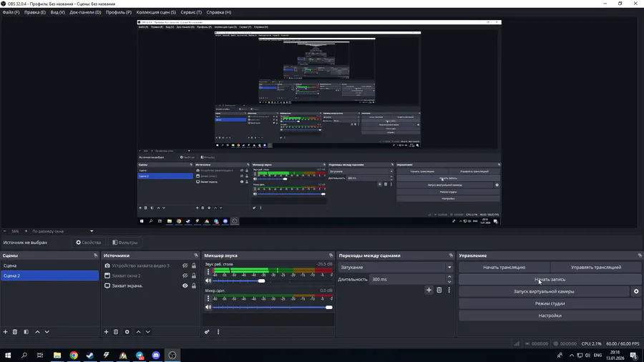This screenshot has width=644, height=362.
Task: Open transition properties three-dot menu
Action: (449, 290)
